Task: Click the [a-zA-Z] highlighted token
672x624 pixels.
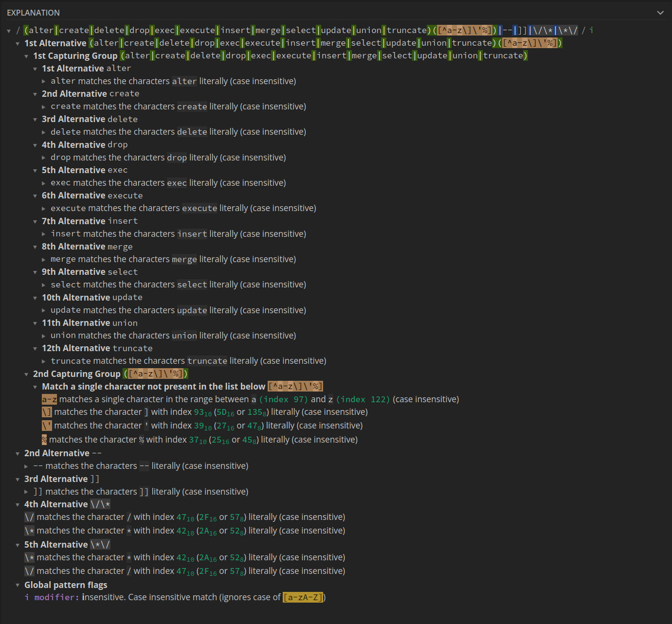Action: click(x=303, y=597)
